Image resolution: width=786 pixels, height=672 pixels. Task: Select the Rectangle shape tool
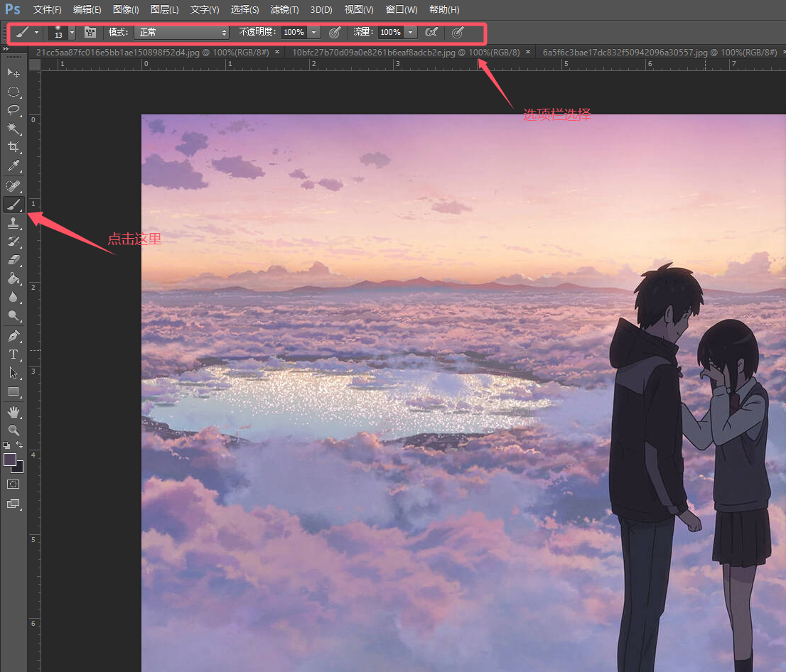[14, 392]
